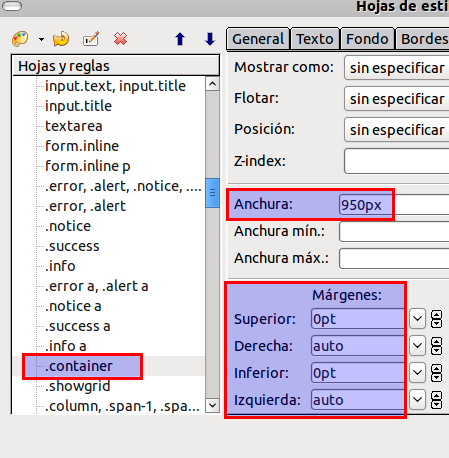Viewport: 449px width, 458px height.
Task: Click the palette new stylesheet icon
Action: pos(20,39)
